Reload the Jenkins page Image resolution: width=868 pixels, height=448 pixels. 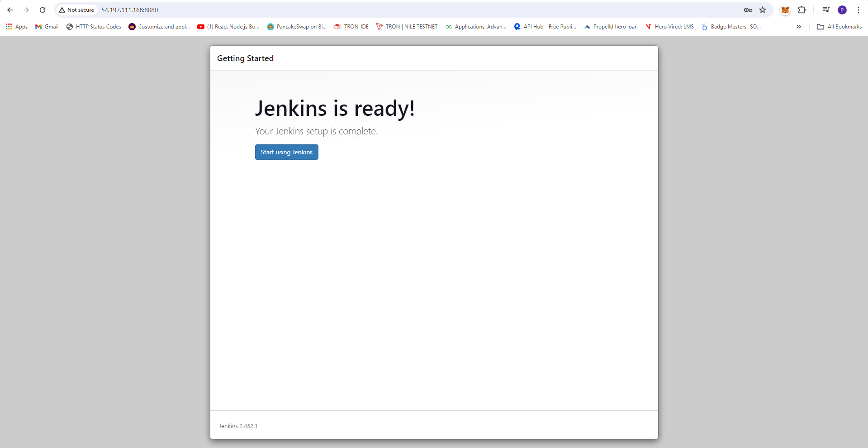(43, 10)
